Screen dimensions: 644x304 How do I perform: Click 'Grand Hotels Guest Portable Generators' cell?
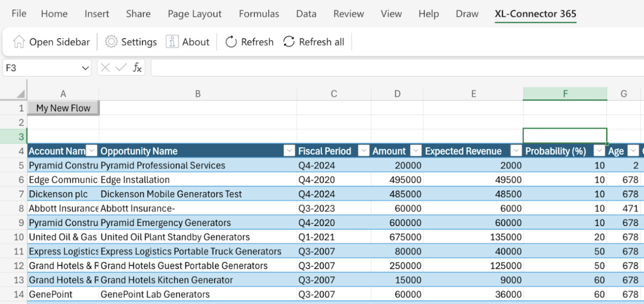(x=198, y=266)
